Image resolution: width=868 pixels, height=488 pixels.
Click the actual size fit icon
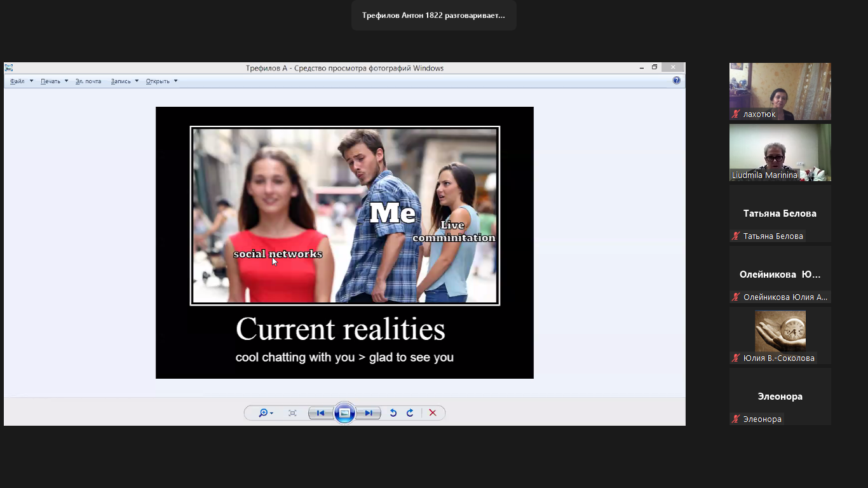click(x=292, y=413)
